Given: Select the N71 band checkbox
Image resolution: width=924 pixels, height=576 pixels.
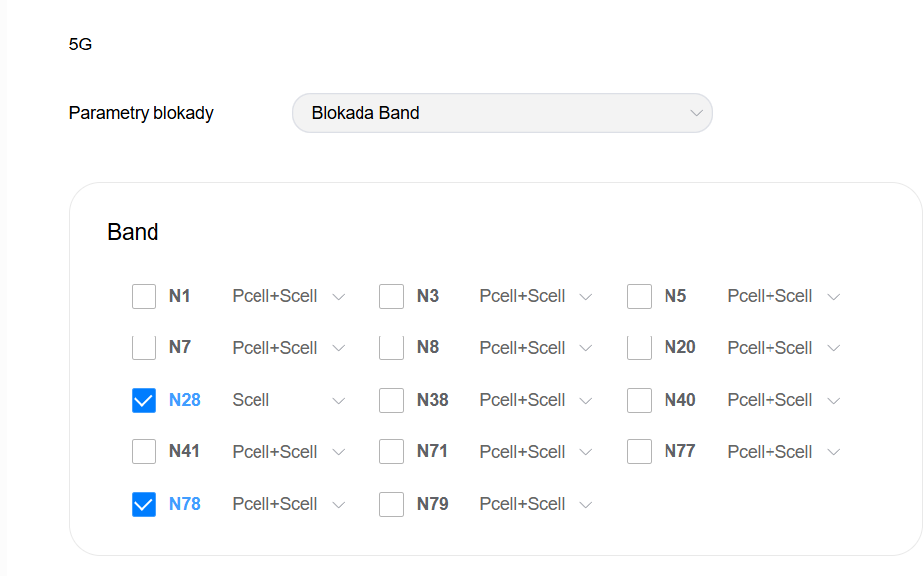Looking at the screenshot, I should point(392,452).
